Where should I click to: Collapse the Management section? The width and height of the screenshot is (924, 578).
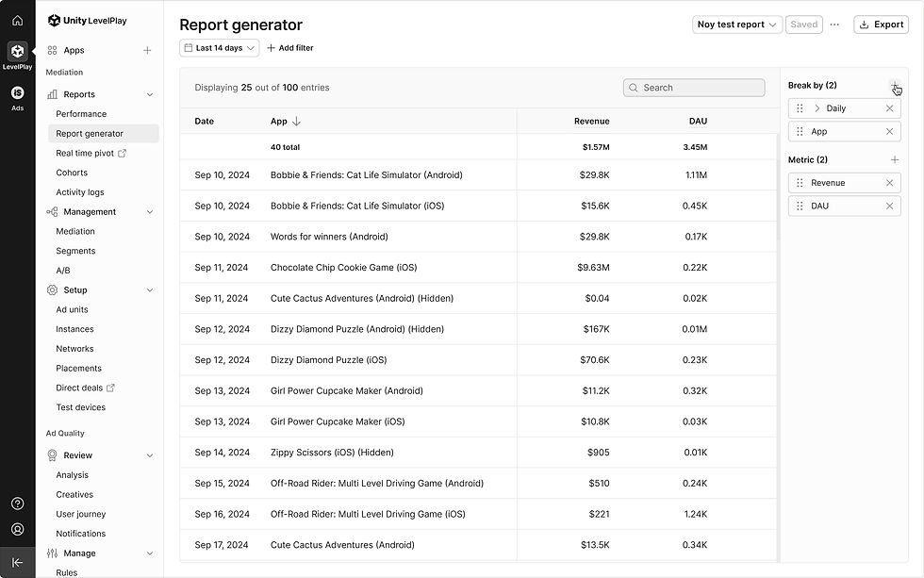point(150,212)
